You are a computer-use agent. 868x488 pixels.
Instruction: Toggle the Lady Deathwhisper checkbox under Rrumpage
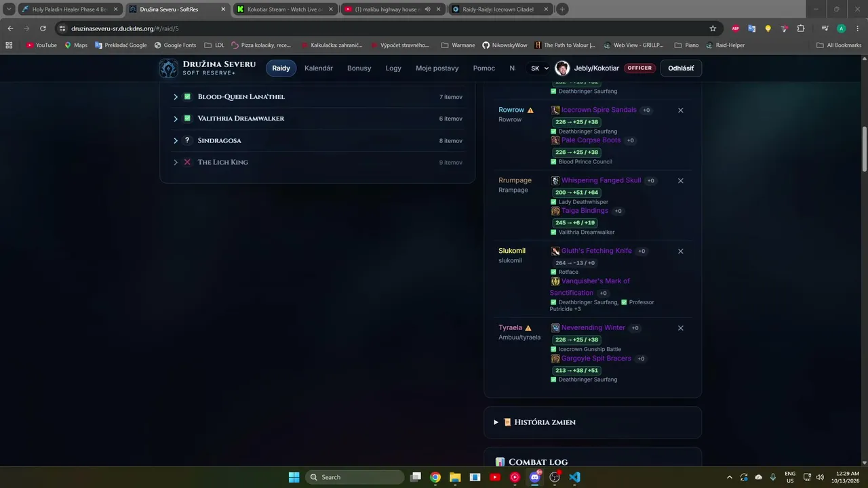pos(553,202)
